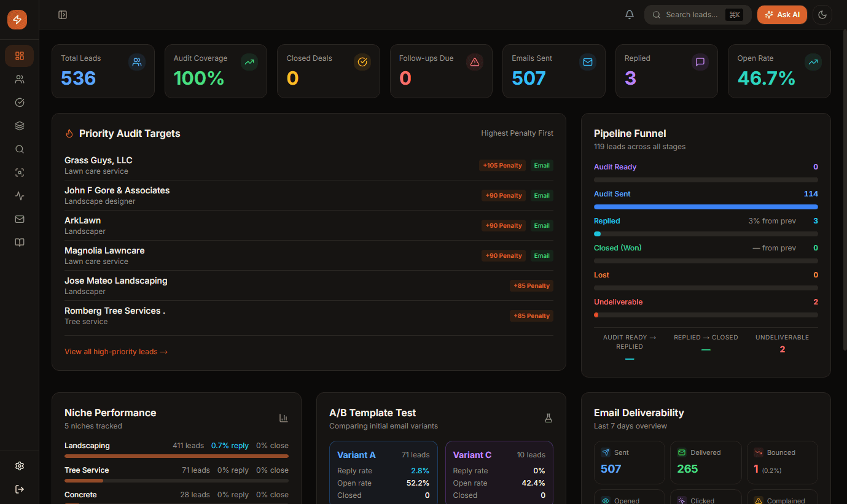Select the check-circle icon in the sidebar
The image size is (847, 504).
[x=20, y=103]
